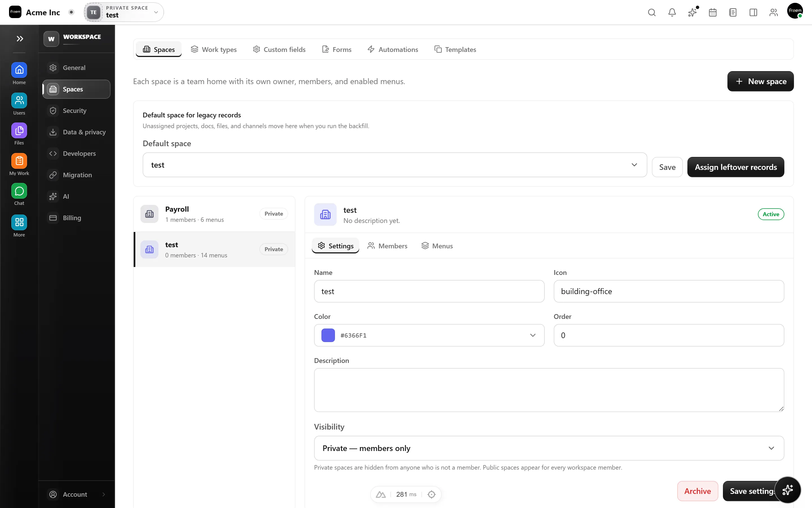Open the calendar icon in top bar
Screen dimensions: 812x508
tap(713, 12)
